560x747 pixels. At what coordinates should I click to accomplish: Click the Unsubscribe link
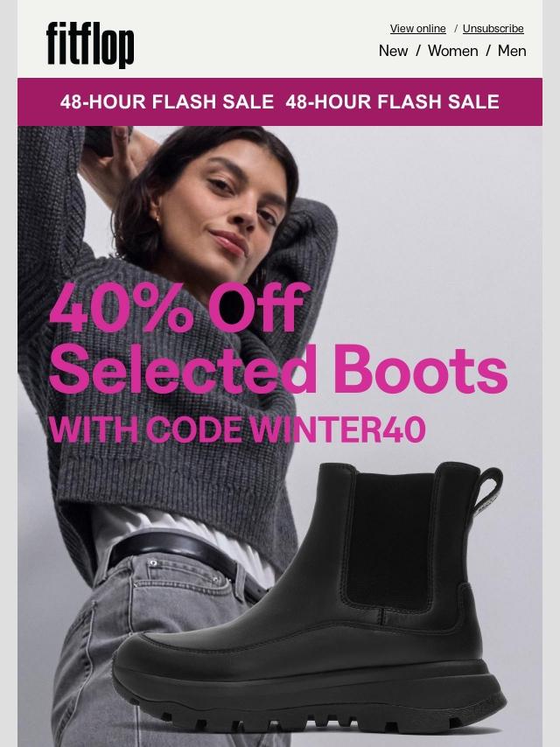[493, 29]
